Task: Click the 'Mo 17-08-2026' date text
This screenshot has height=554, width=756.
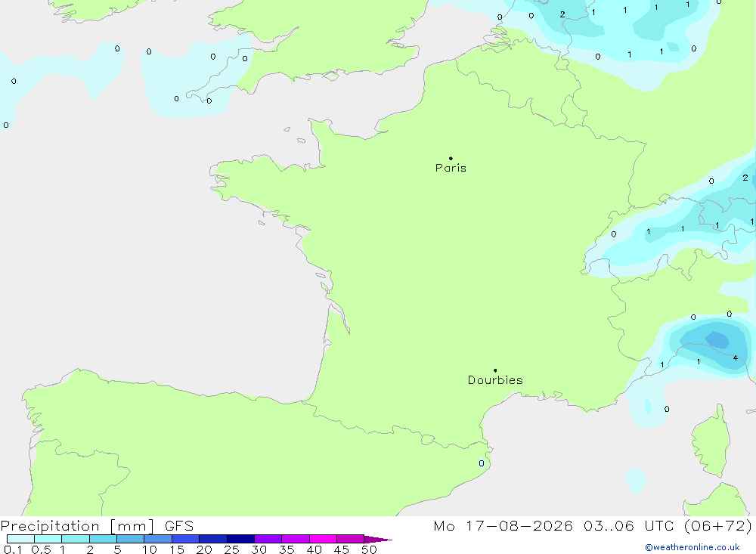Action: click(x=503, y=526)
